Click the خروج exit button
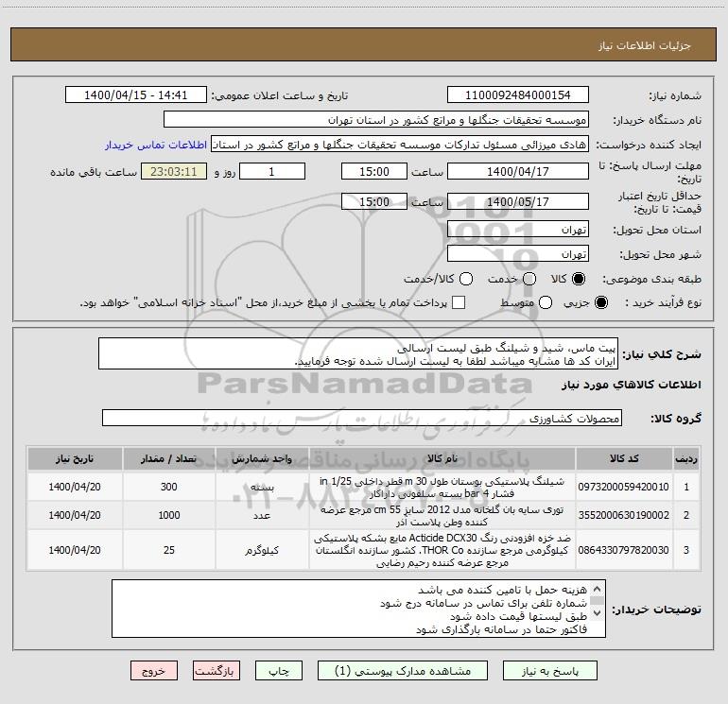This screenshot has height=704, width=728. [x=154, y=671]
